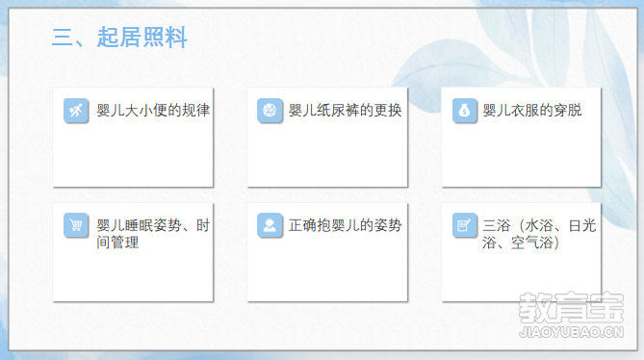
Task: Click the round icon beside 婴儿纸尿裤的更换
Action: [x=270, y=111]
